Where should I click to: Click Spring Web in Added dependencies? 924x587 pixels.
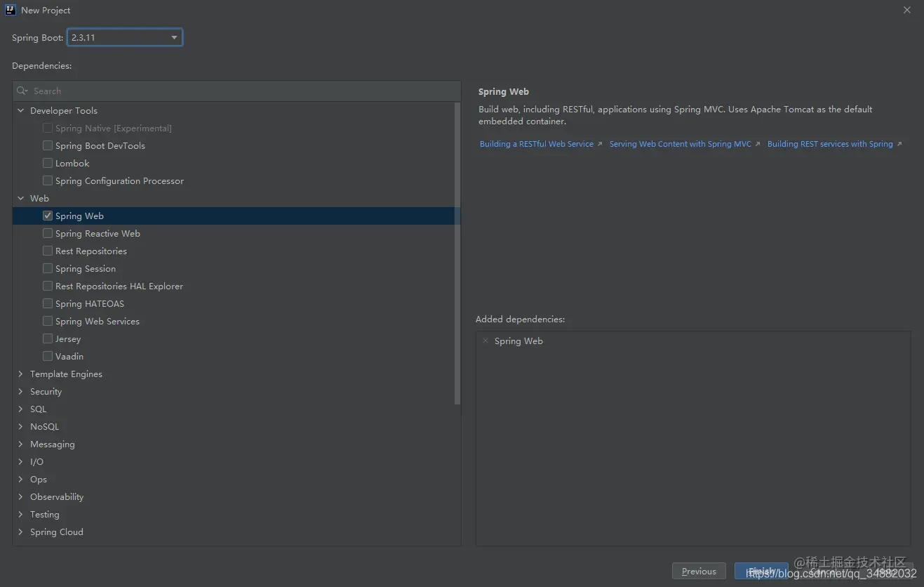tap(518, 341)
